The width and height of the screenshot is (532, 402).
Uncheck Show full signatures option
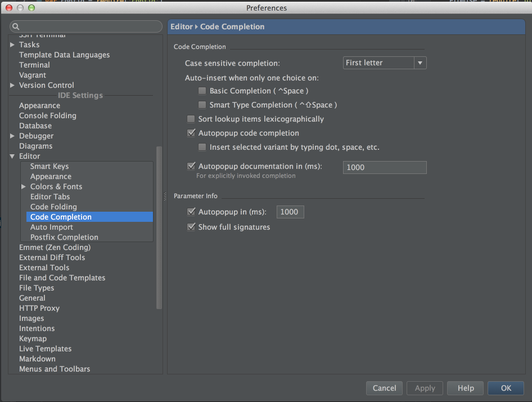tap(191, 227)
